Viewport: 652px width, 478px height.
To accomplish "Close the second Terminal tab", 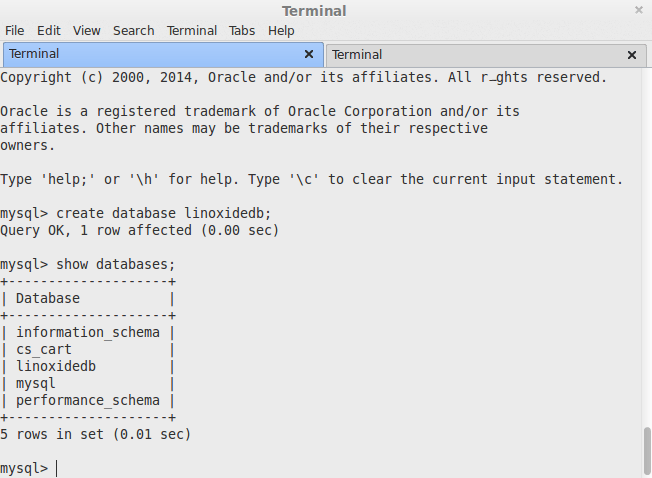I will (x=631, y=55).
